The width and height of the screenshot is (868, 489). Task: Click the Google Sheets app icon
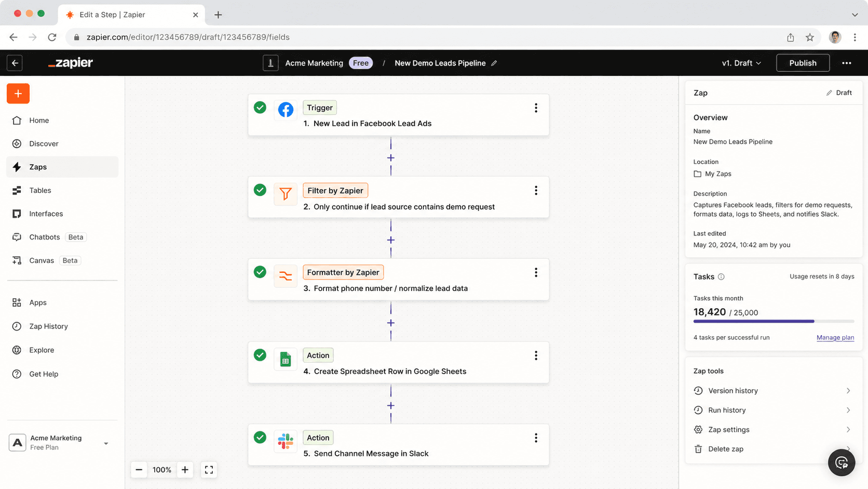286,359
